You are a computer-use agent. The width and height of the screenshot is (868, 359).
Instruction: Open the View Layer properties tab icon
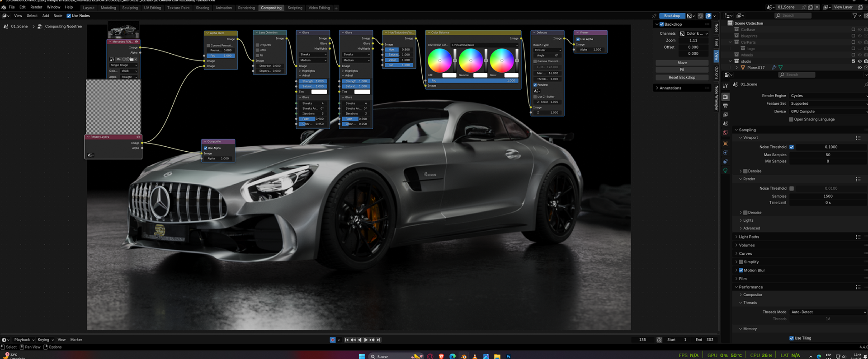tap(725, 115)
